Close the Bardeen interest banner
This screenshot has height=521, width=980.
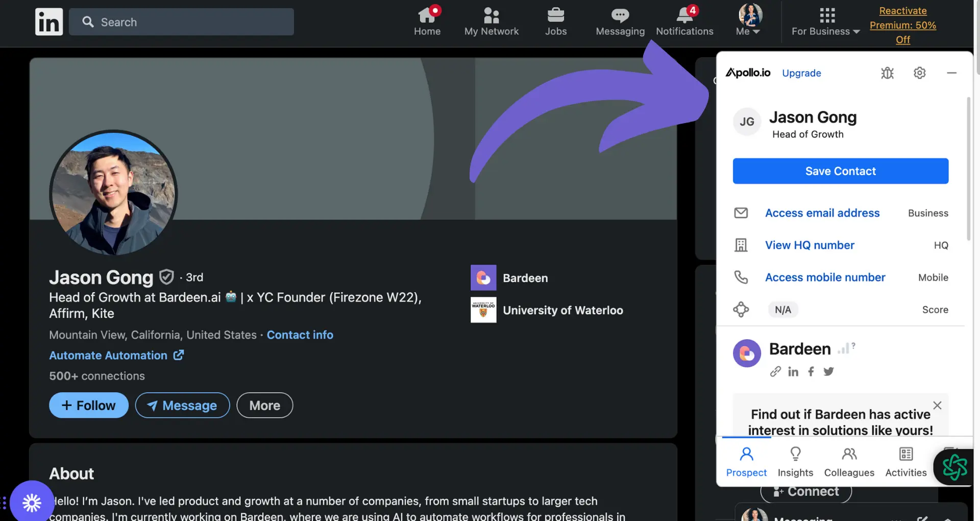pyautogui.click(x=937, y=405)
